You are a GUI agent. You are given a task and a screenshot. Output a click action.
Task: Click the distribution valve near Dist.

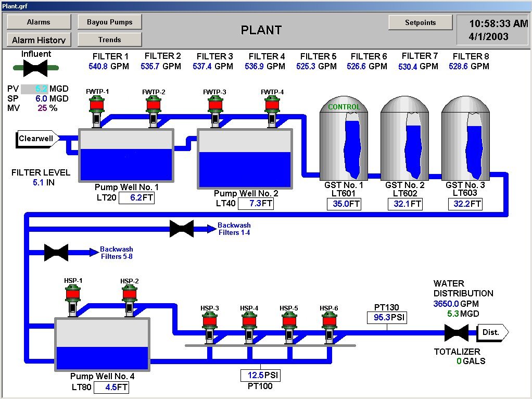click(x=457, y=332)
